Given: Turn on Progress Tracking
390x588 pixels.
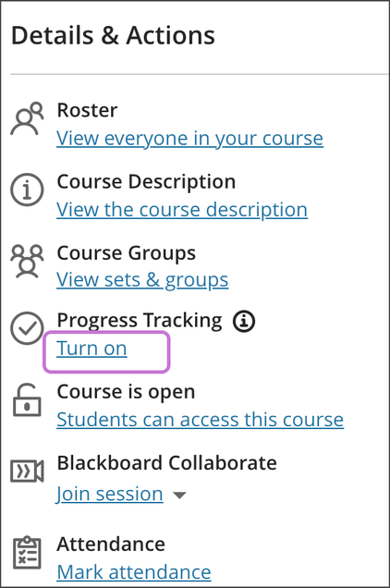Looking at the screenshot, I should tap(91, 349).
